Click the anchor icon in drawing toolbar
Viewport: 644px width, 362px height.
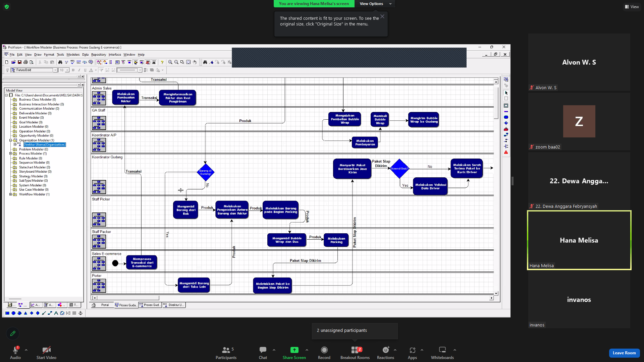80,313
